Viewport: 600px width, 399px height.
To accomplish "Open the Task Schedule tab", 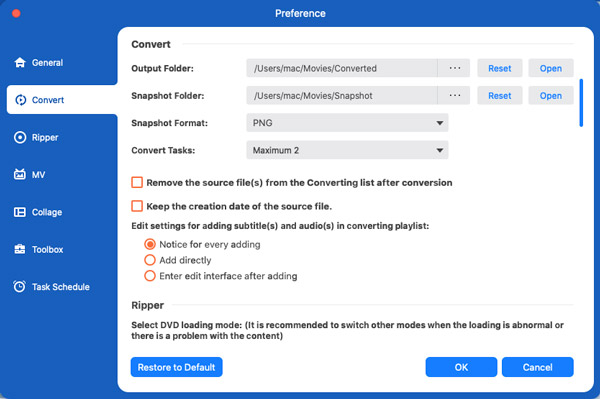I will [60, 287].
